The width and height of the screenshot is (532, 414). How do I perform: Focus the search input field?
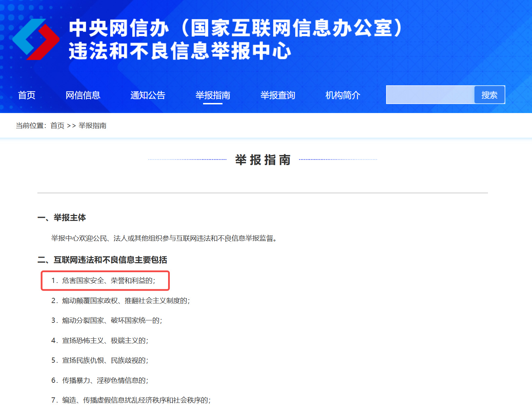[430, 95]
